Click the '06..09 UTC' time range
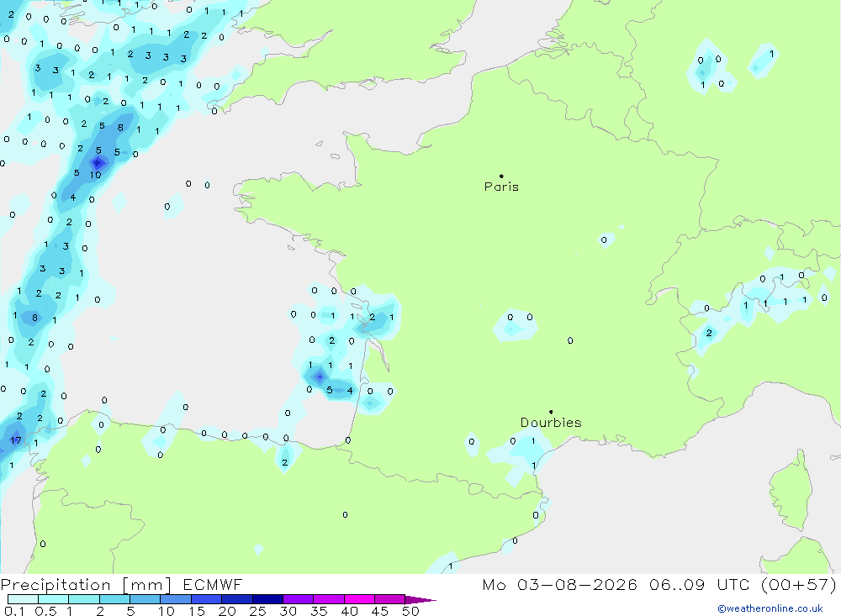This screenshot has height=616, width=841. click(701, 585)
